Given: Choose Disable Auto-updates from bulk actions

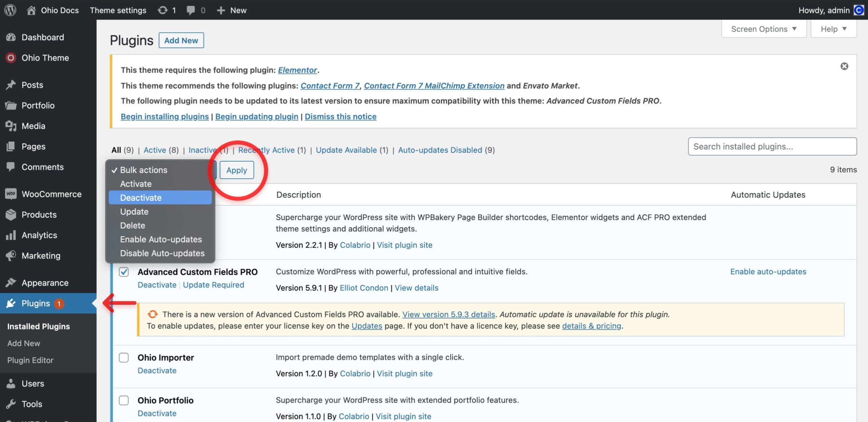Looking at the screenshot, I should tap(160, 253).
